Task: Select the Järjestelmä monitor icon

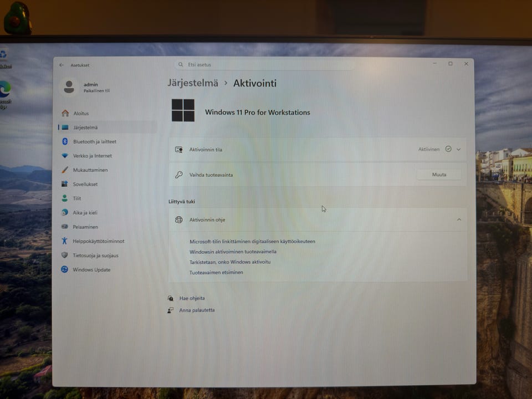Action: point(65,127)
